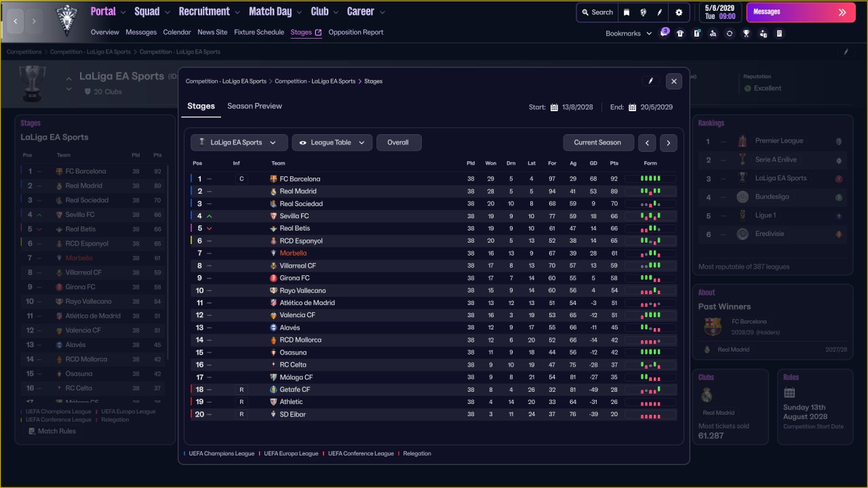Go back with the left navigation arrow
Image resolution: width=868 pixels, height=488 pixels.
click(x=16, y=22)
